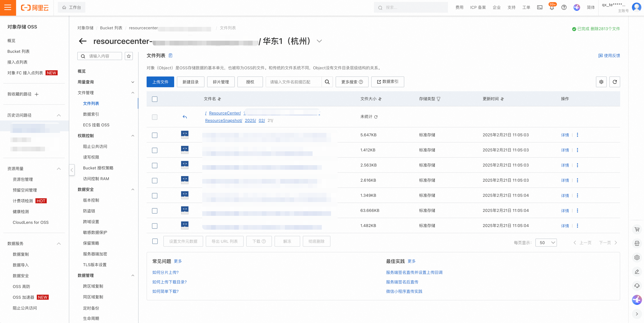Click the 上传文件 button

(x=160, y=82)
